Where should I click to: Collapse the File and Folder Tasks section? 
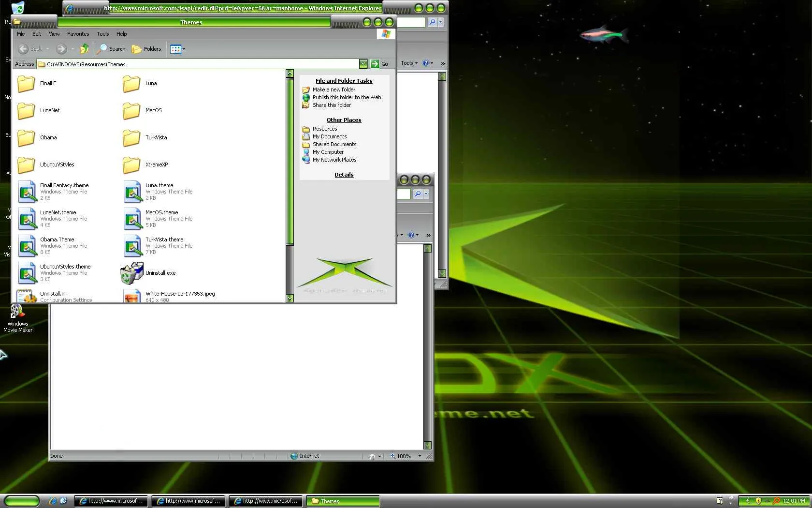tap(344, 81)
